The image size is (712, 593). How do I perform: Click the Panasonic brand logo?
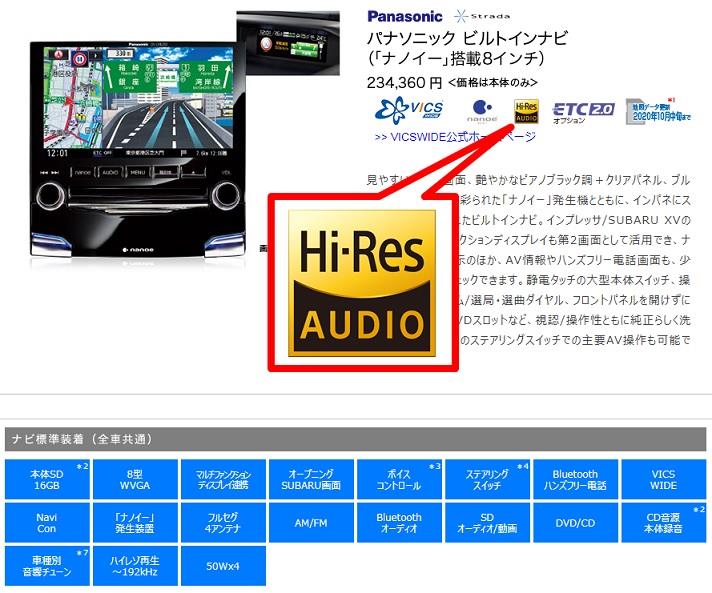405,17
